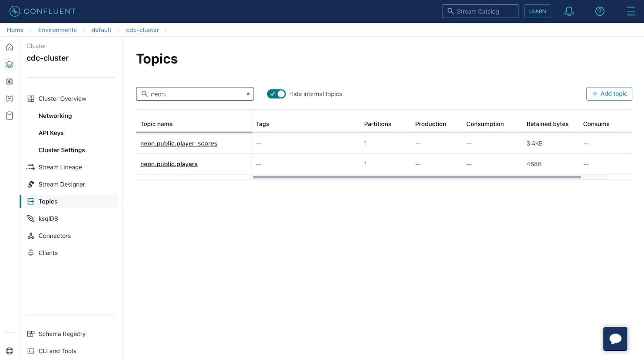This screenshot has height=363, width=644.
Task: Click the Add topic button
Action: [x=609, y=93]
